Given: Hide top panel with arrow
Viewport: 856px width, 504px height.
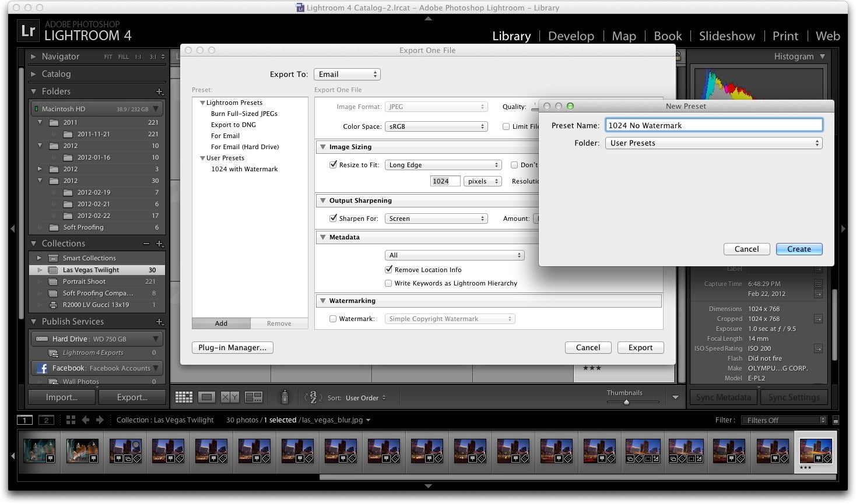Looking at the screenshot, I should point(428,19).
